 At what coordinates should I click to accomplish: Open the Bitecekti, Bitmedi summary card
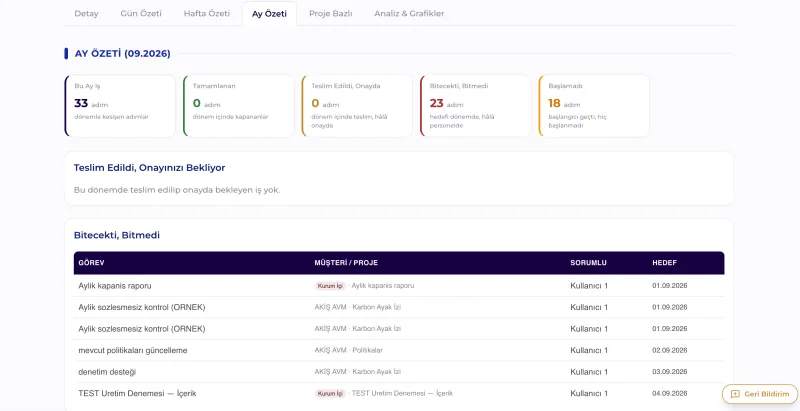click(x=476, y=106)
